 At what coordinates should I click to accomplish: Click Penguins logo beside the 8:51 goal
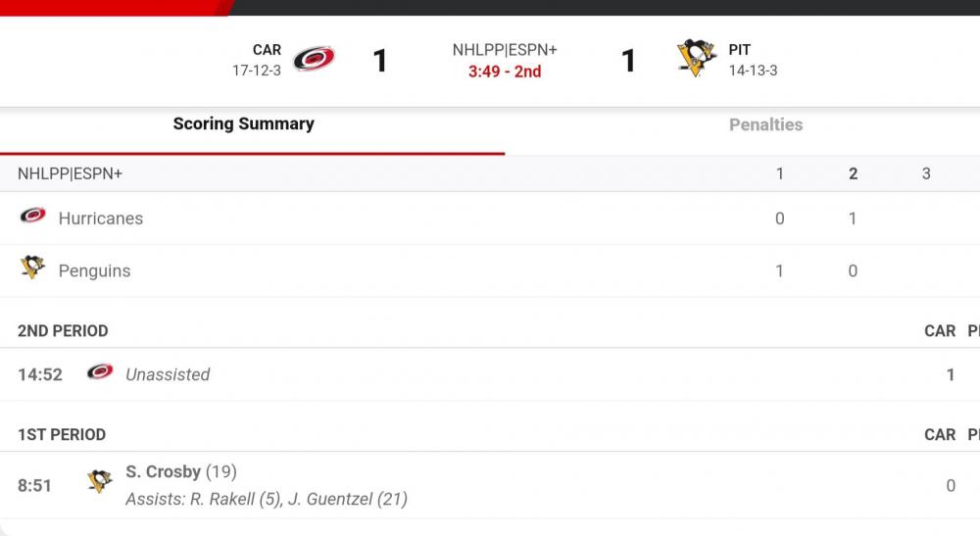(x=100, y=482)
